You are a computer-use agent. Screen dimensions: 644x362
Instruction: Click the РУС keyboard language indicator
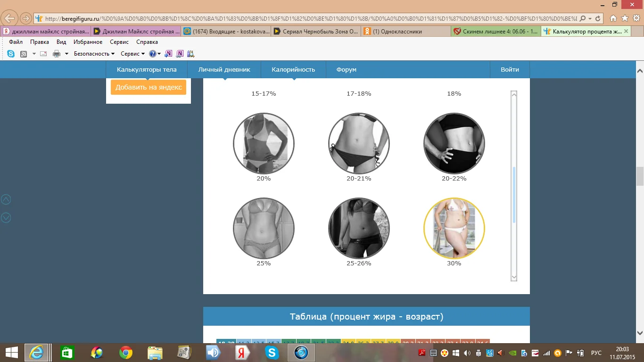click(x=596, y=353)
